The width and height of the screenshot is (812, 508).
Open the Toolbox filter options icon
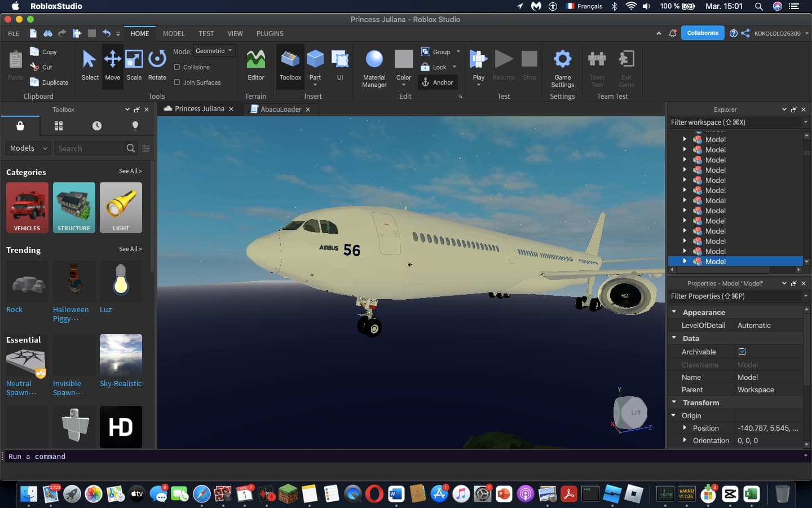(146, 148)
